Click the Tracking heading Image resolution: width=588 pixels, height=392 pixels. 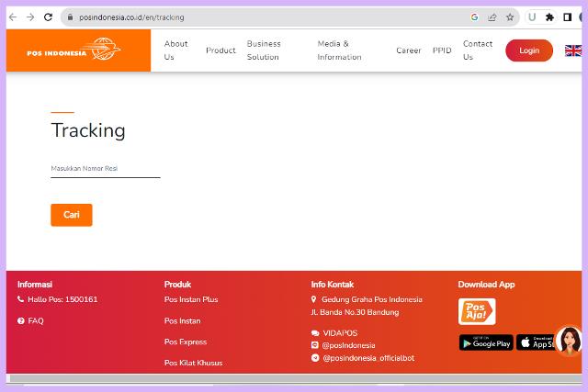[88, 130]
